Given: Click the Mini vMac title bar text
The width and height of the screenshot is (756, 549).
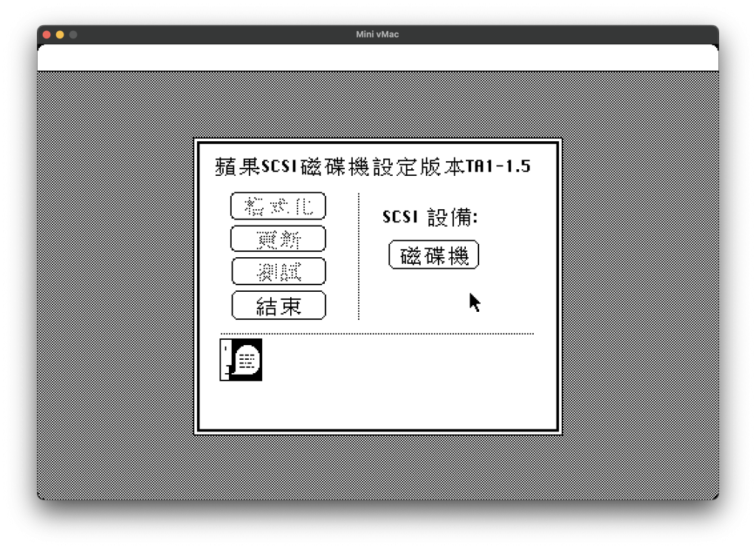Looking at the screenshot, I should (x=377, y=35).
